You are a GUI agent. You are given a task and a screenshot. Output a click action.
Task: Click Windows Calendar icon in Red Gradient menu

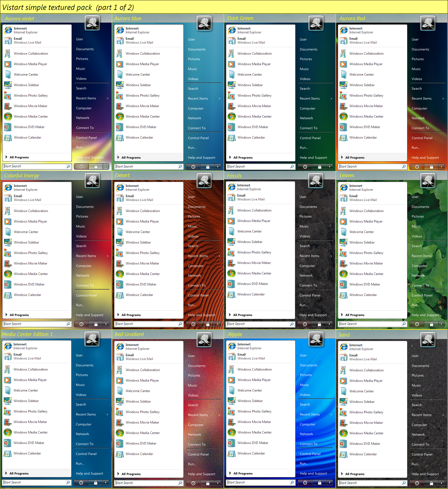click(120, 454)
